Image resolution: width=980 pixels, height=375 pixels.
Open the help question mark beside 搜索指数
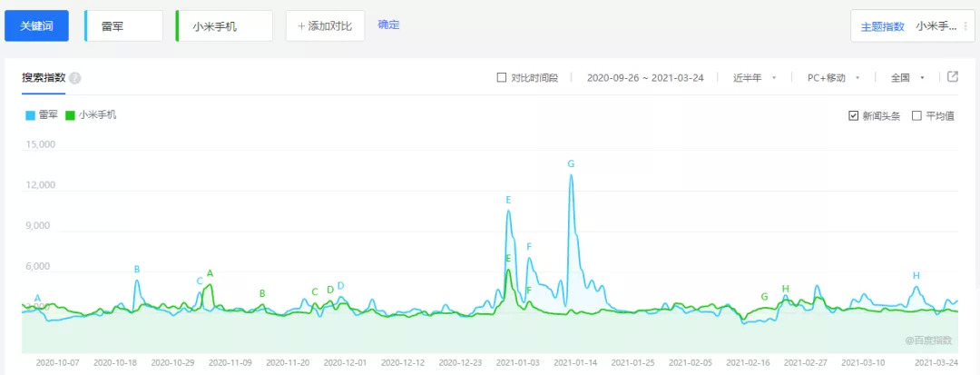click(75, 79)
